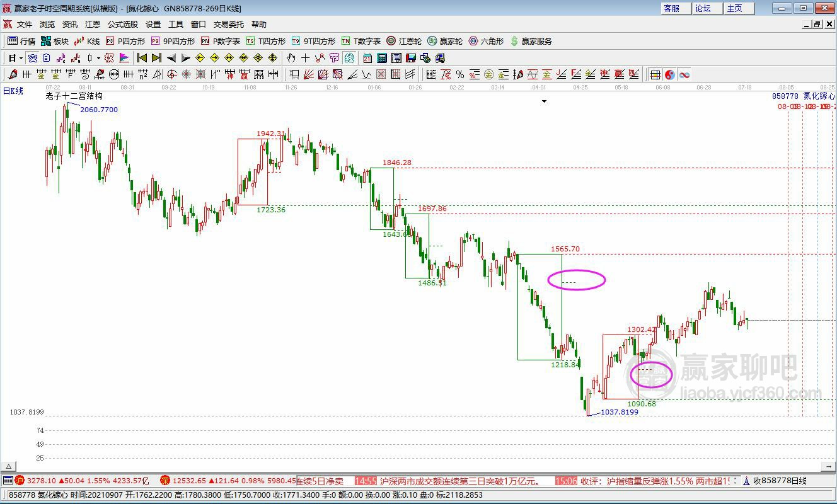The image size is (837, 504).
Task: Open the 行情 quotes view
Action: [x=21, y=41]
